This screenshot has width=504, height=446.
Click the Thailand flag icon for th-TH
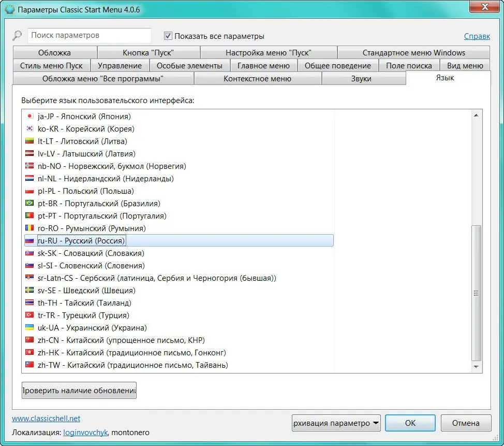point(29,303)
